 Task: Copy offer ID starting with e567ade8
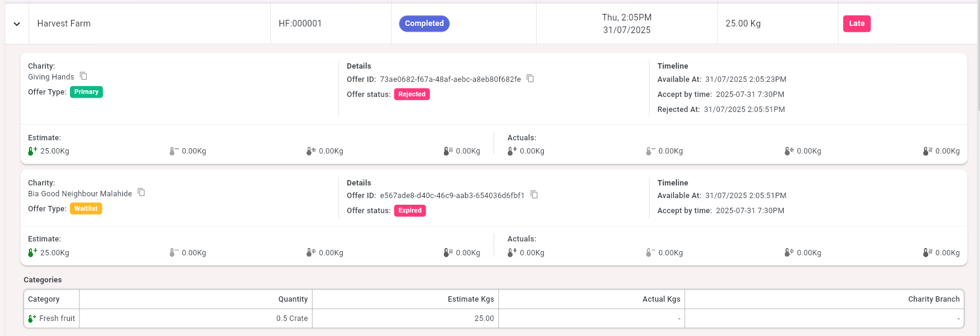click(534, 194)
